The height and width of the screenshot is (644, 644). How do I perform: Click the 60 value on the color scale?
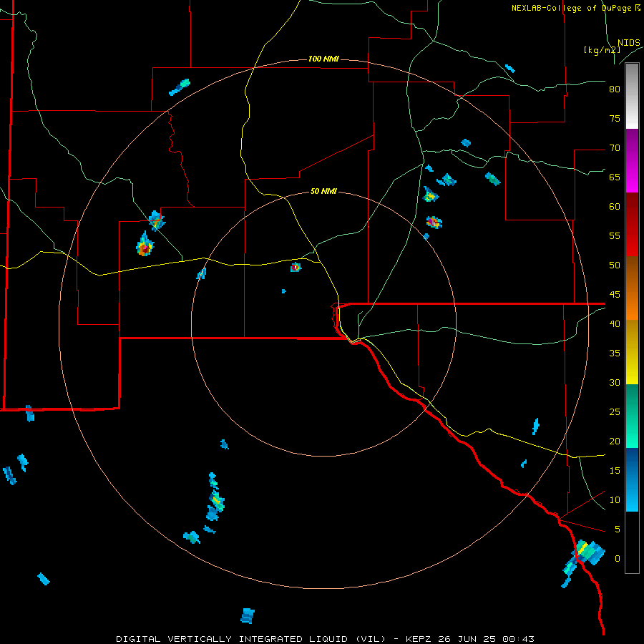[615, 207]
